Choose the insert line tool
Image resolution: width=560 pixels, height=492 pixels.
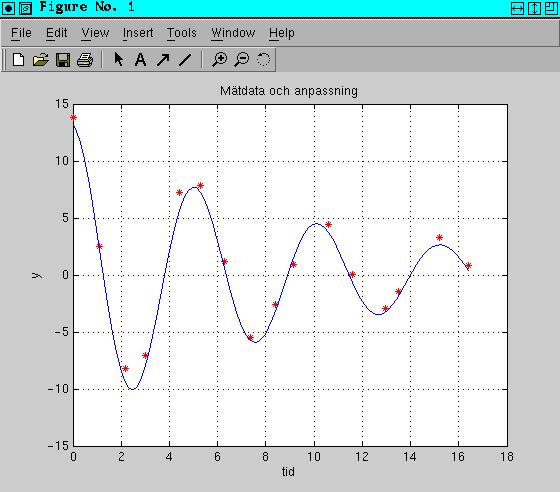(185, 60)
